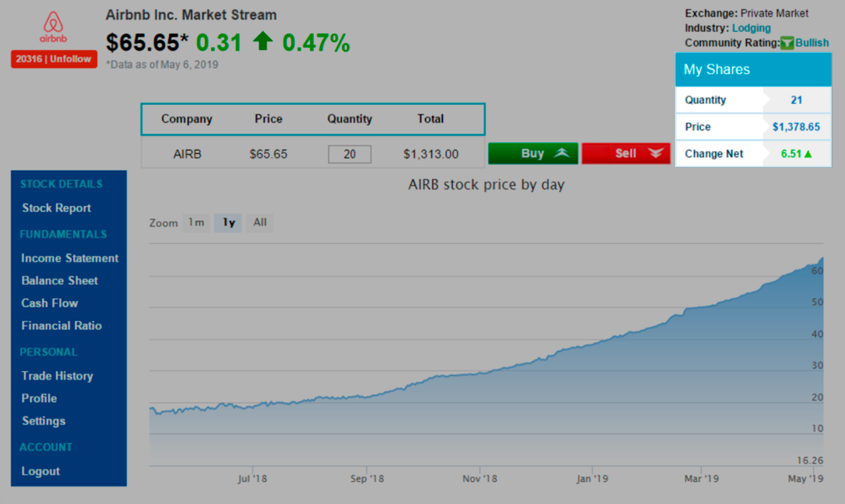The width and height of the screenshot is (845, 504).
Task: Open the Cash Flow page
Action: (50, 303)
